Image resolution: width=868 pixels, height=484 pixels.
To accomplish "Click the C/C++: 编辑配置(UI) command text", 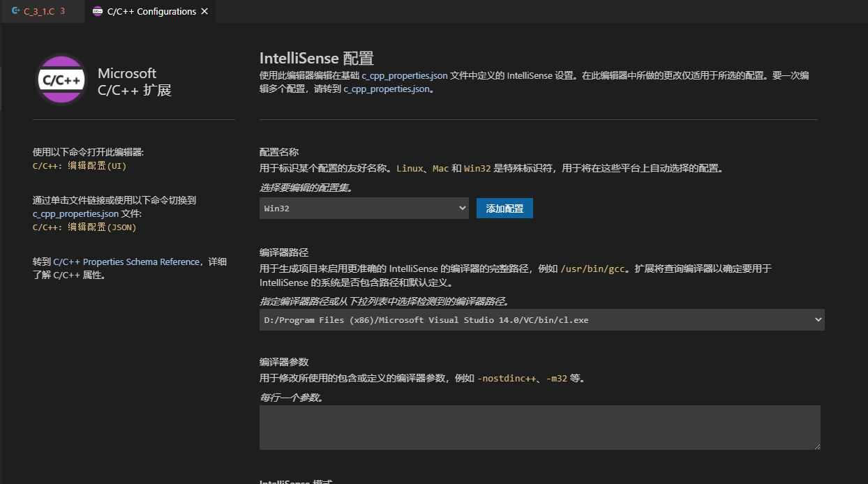I will 80,166.
